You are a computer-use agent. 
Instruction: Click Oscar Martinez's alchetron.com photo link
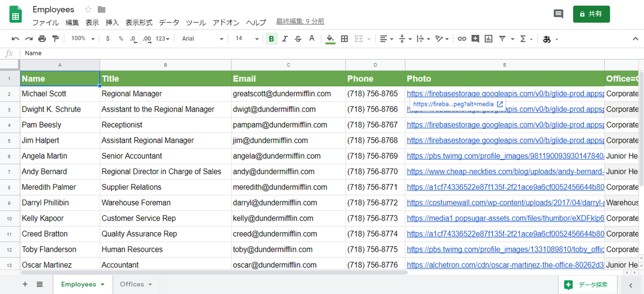click(x=506, y=265)
